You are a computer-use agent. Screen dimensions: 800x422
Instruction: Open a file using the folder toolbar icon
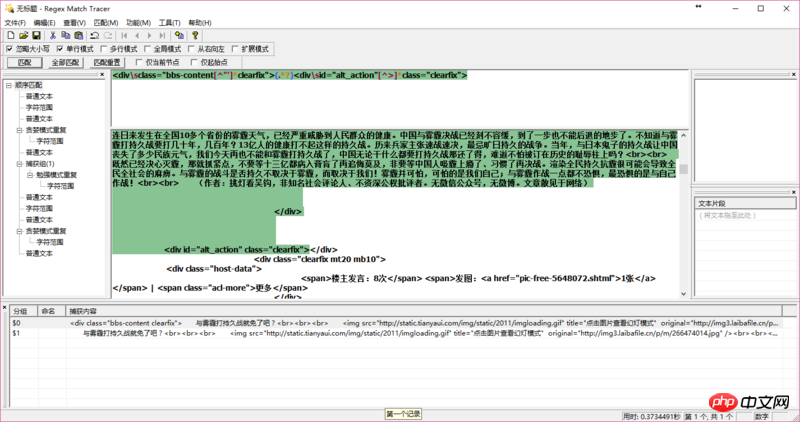click(23, 35)
